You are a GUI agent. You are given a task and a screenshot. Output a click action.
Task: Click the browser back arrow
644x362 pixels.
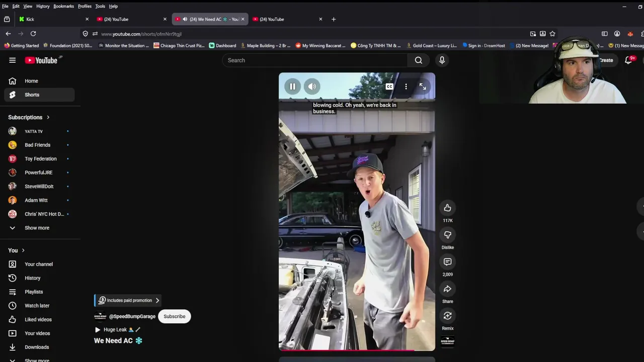pos(8,34)
